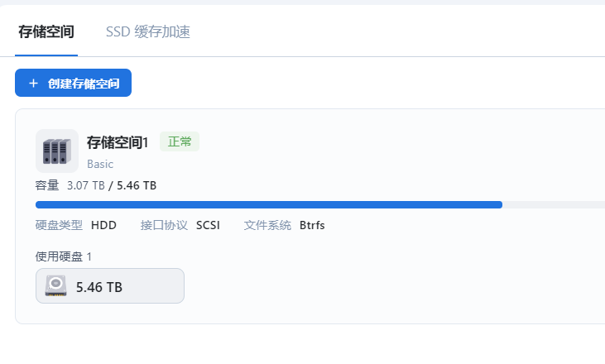Screen dimensions: 605x364
Task: Click the 3.07 TB / 5.46 TB capacity text
Action: tap(112, 185)
